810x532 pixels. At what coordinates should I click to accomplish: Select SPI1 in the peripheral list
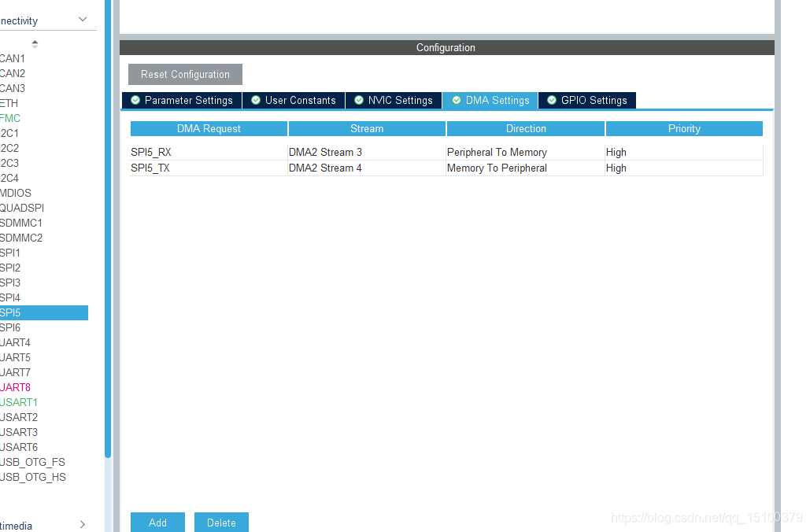pos(10,253)
